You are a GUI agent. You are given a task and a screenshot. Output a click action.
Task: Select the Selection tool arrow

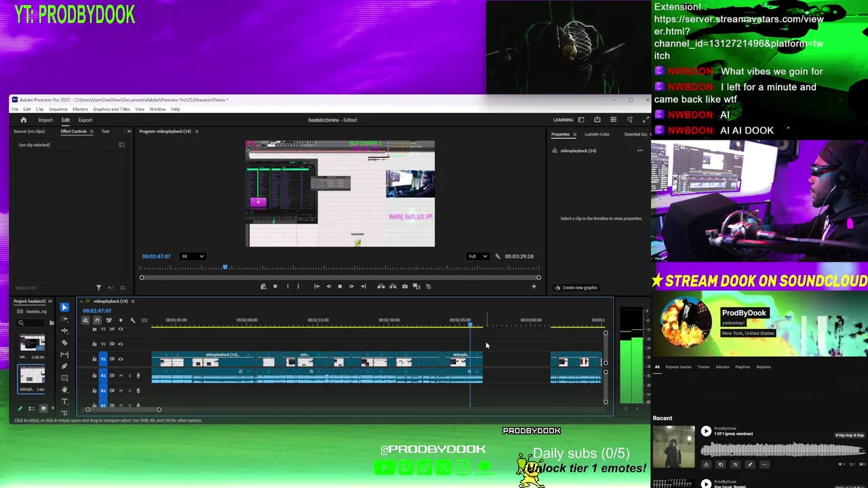click(x=64, y=307)
